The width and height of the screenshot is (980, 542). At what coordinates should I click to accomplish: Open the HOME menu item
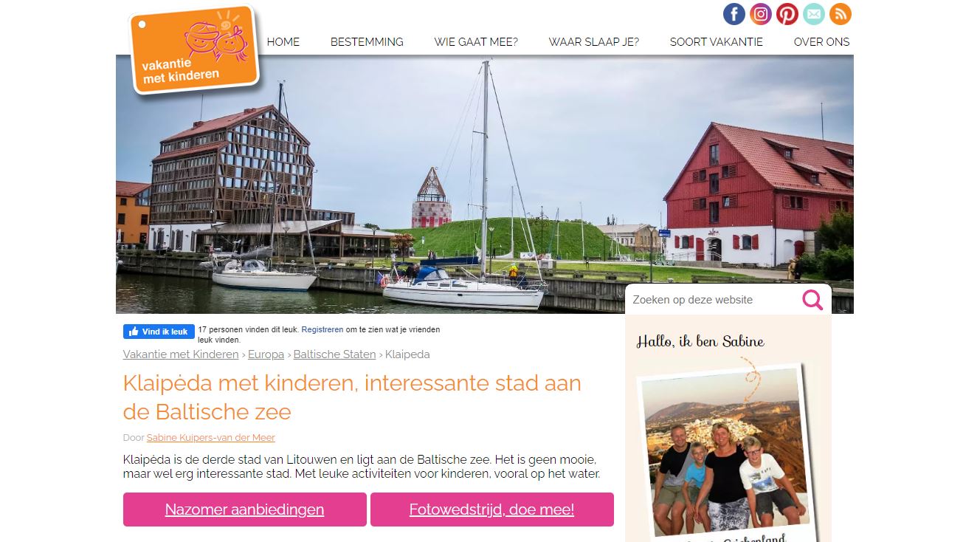[283, 42]
